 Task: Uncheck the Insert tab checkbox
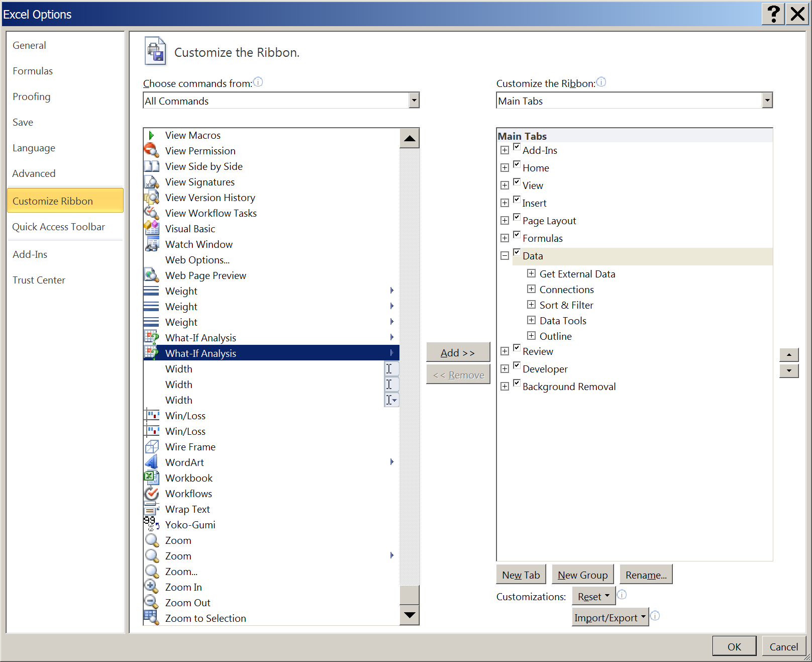[x=517, y=200]
